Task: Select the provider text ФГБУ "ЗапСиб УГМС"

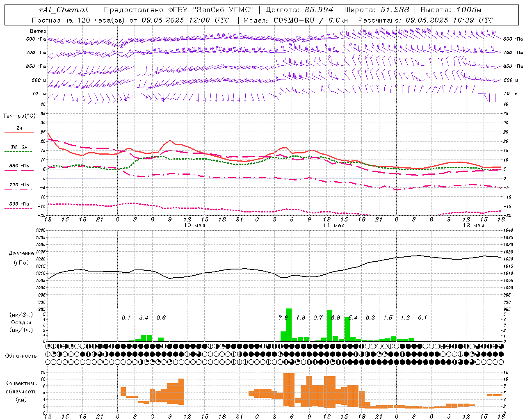Action: (211, 9)
